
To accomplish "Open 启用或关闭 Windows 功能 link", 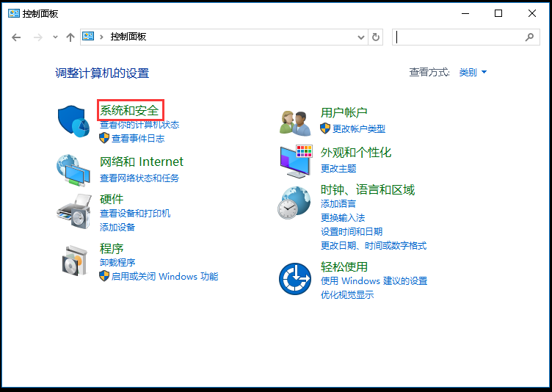I will [x=164, y=277].
